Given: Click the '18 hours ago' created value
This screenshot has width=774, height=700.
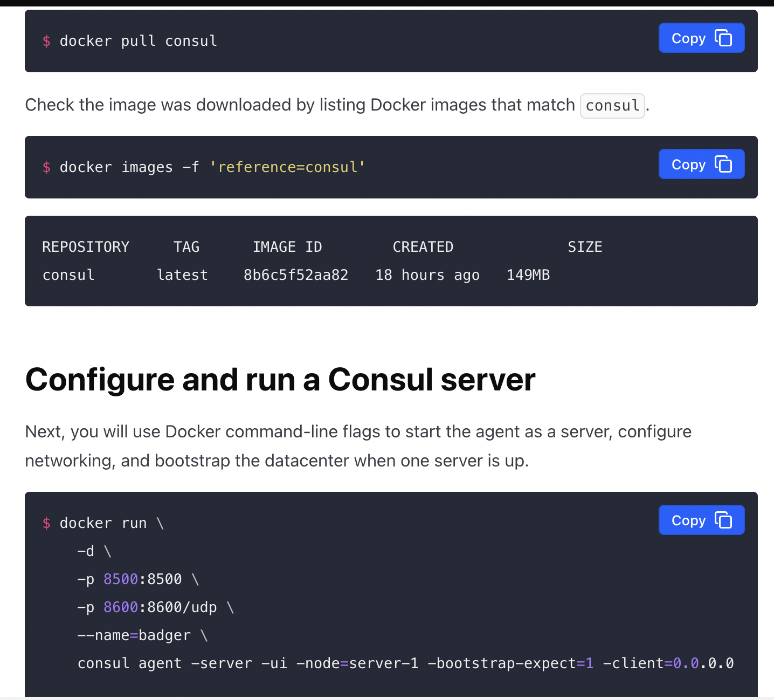Looking at the screenshot, I should point(427,276).
